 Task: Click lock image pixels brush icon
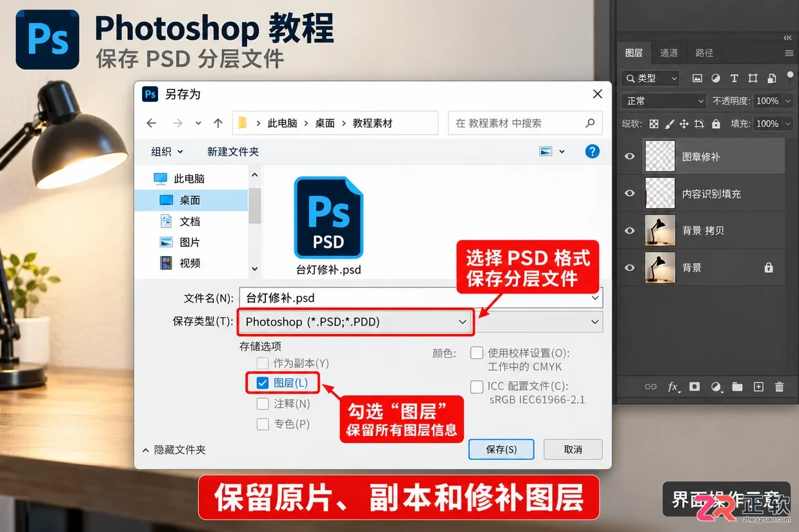669,123
